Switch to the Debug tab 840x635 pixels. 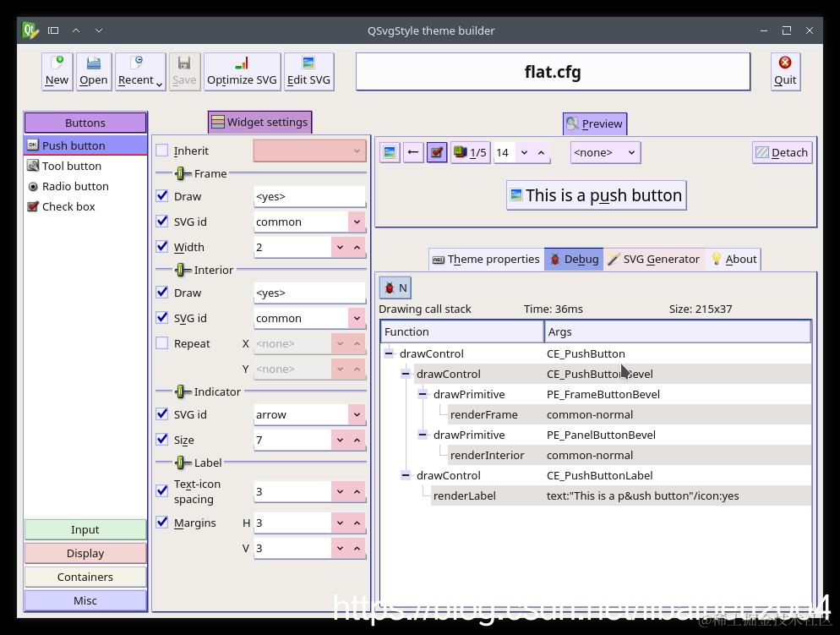(574, 260)
